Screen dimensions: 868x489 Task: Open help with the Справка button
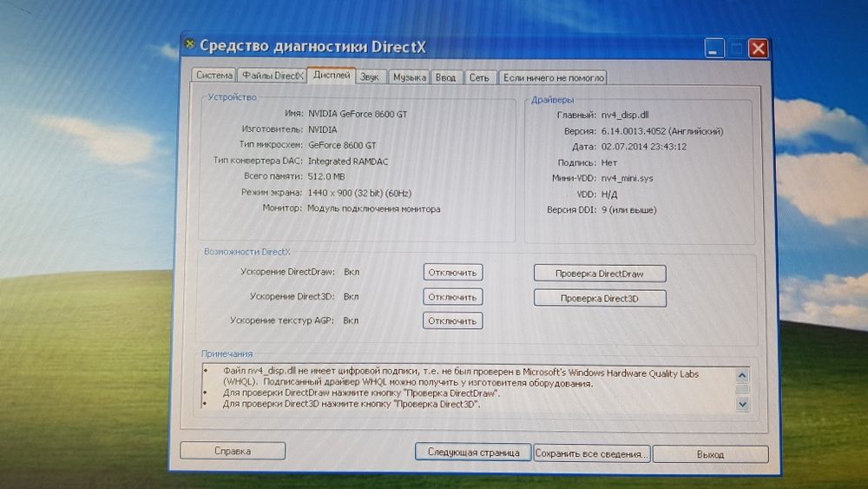[x=233, y=451]
